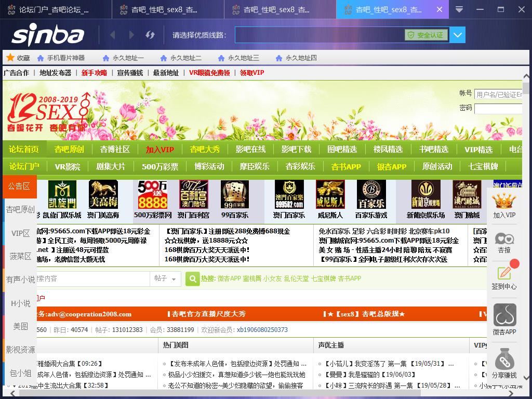Click the 热门美图 section header
532x399 pixels.
[x=176, y=345]
